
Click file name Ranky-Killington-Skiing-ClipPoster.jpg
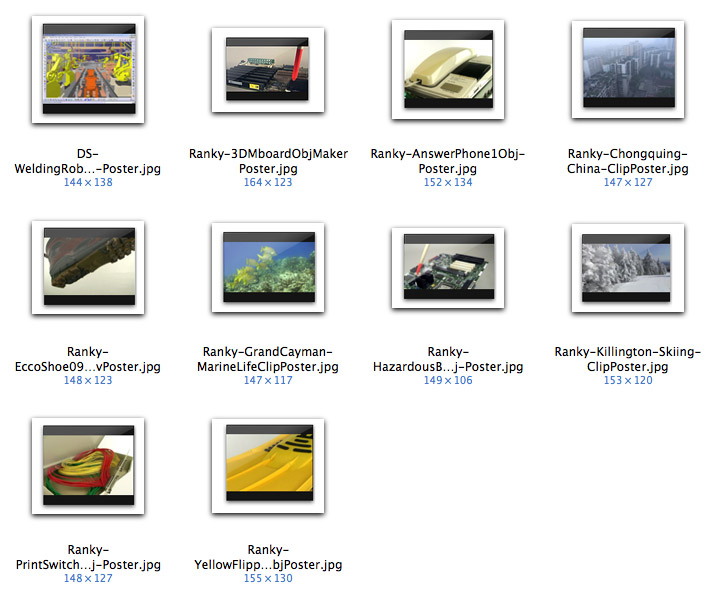[628, 359]
